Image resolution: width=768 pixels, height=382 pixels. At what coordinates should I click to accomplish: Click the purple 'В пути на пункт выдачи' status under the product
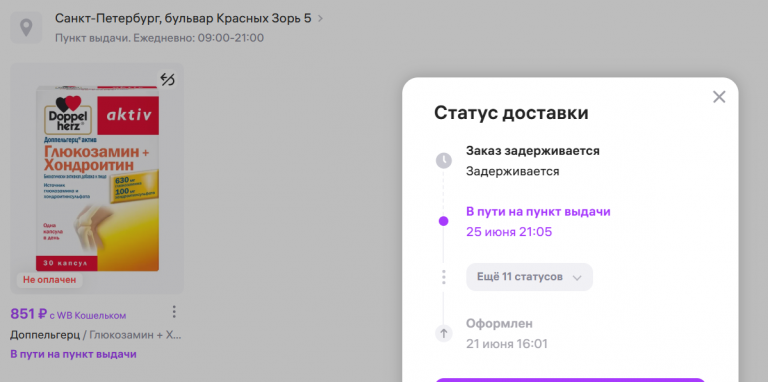click(73, 354)
